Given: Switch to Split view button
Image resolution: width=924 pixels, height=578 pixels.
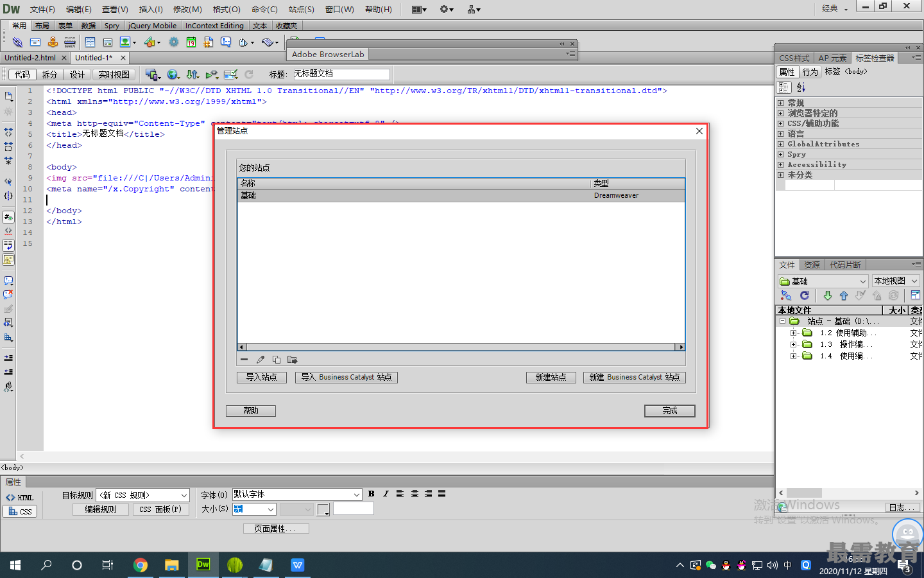Looking at the screenshot, I should (49, 74).
